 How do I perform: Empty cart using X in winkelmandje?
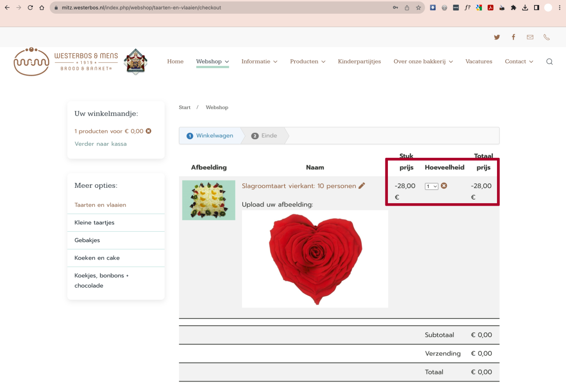[x=148, y=131]
